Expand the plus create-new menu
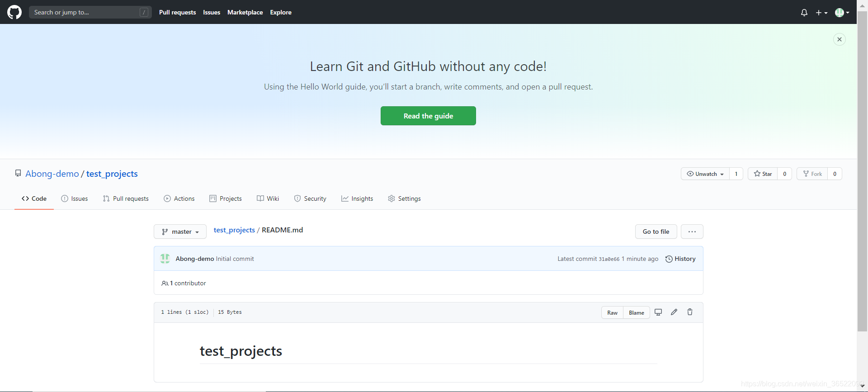Image resolution: width=868 pixels, height=392 pixels. coord(821,13)
